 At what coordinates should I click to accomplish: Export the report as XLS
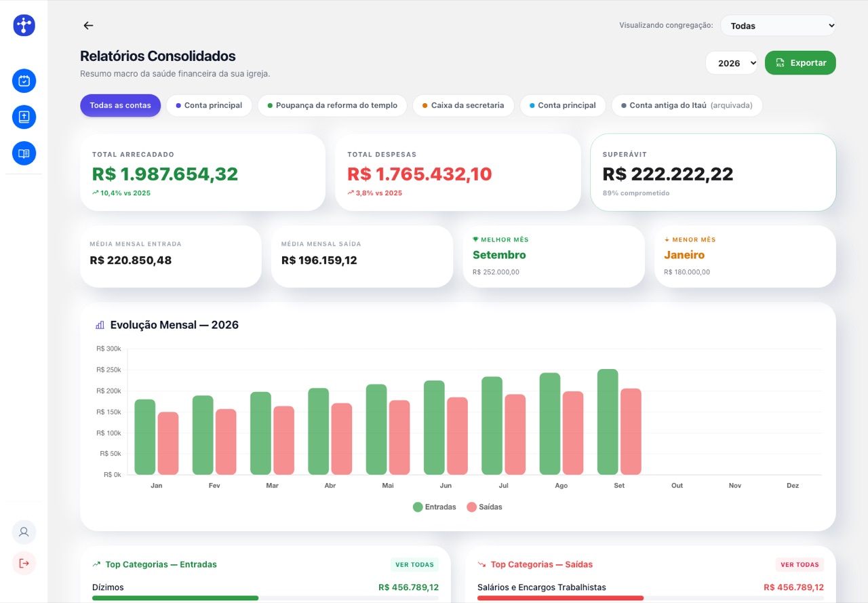click(x=800, y=63)
